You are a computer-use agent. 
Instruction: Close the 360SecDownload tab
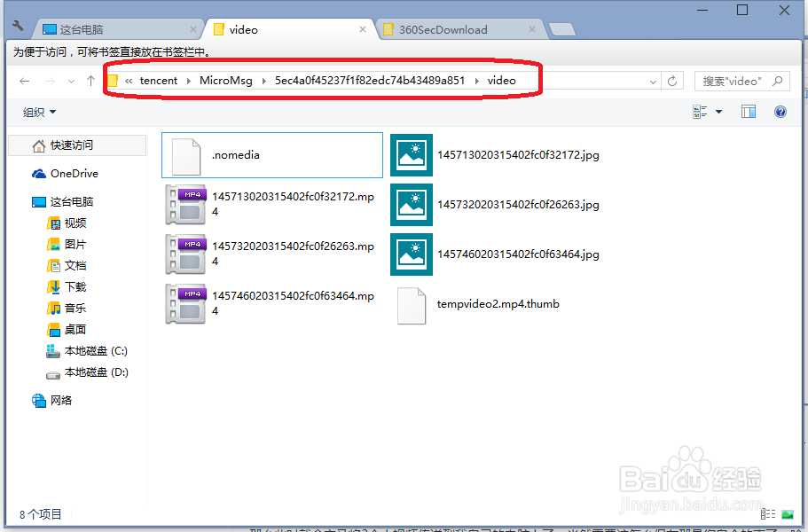click(532, 29)
